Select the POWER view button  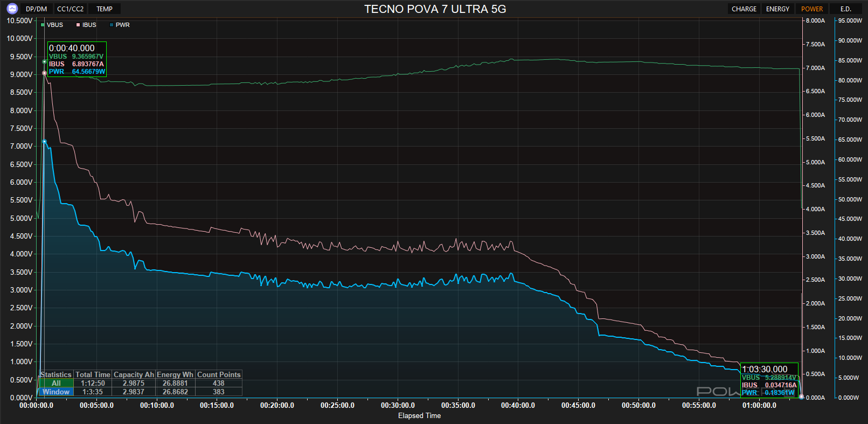pos(812,9)
